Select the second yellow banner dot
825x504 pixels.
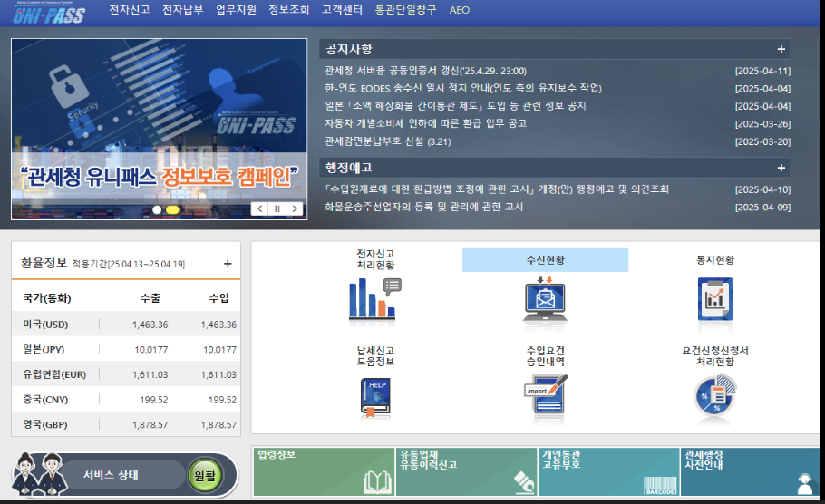(172, 209)
